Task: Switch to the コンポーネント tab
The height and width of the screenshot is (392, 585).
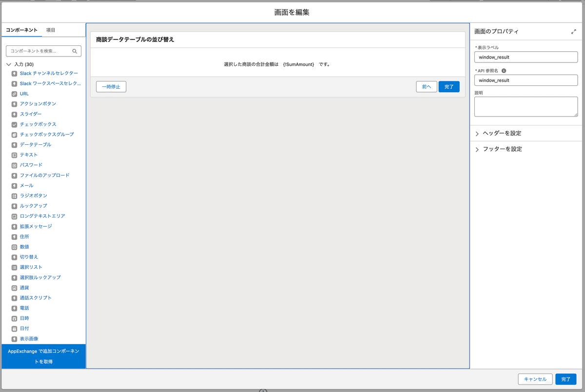Action: 21,30
